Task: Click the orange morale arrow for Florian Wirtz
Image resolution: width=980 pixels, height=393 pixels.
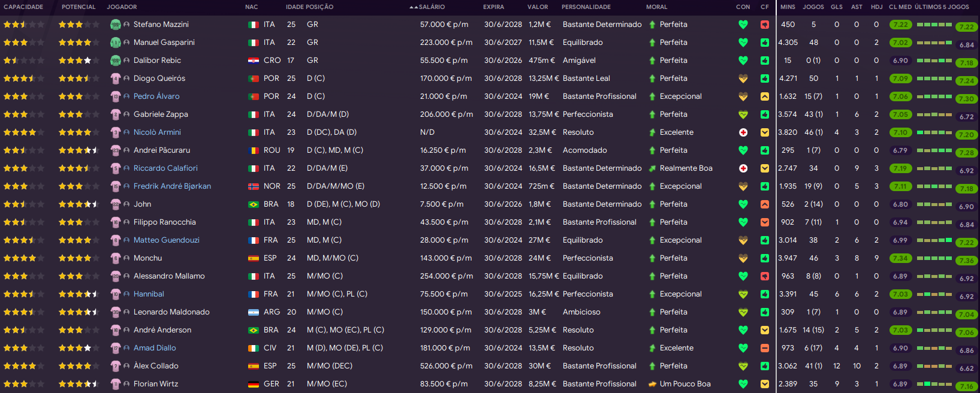Action: (652, 384)
